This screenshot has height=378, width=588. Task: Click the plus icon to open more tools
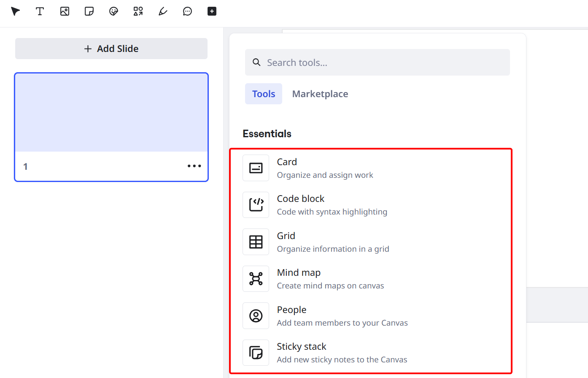[x=211, y=11]
